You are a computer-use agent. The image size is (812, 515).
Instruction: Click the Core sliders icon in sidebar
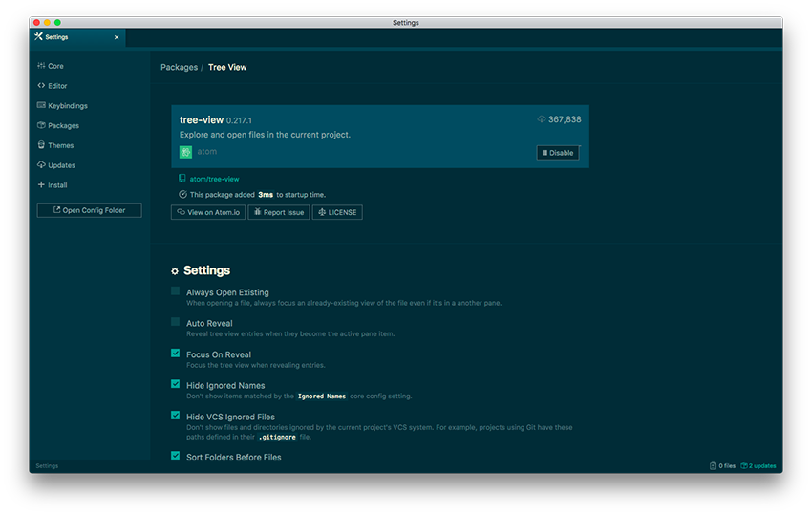pos(41,66)
